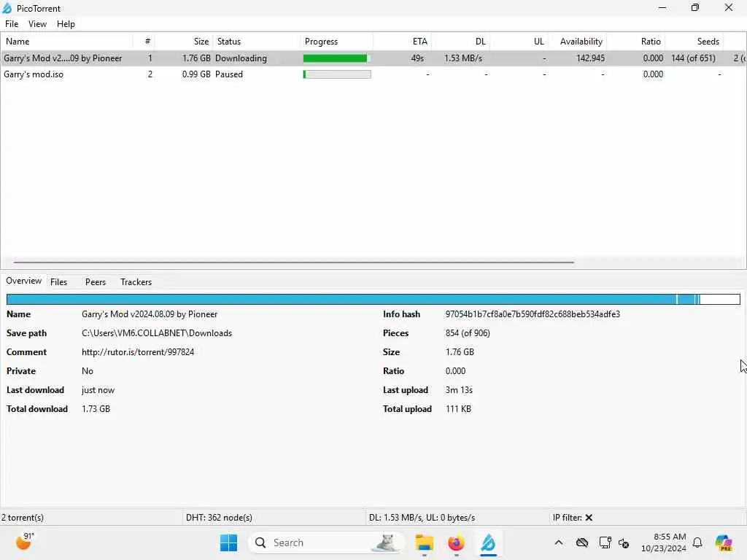Sort torrents by Name column header
The image size is (747, 560).
tap(66, 42)
